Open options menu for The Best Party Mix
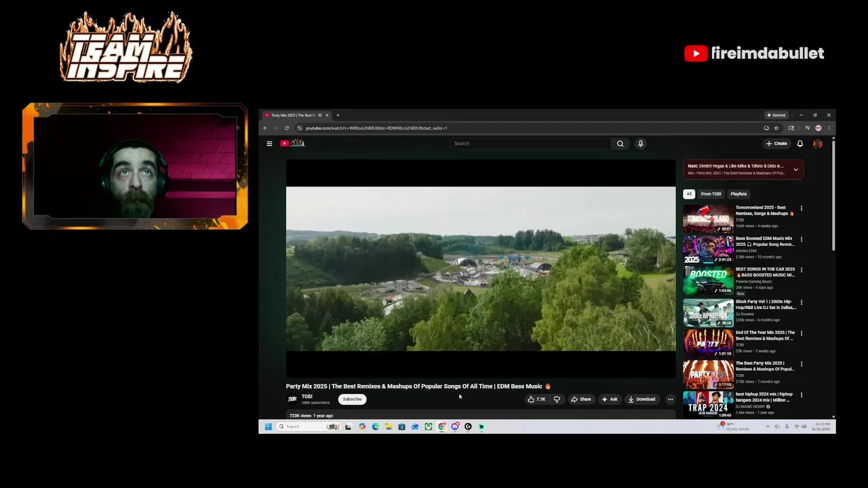The height and width of the screenshot is (488, 868). tap(802, 364)
